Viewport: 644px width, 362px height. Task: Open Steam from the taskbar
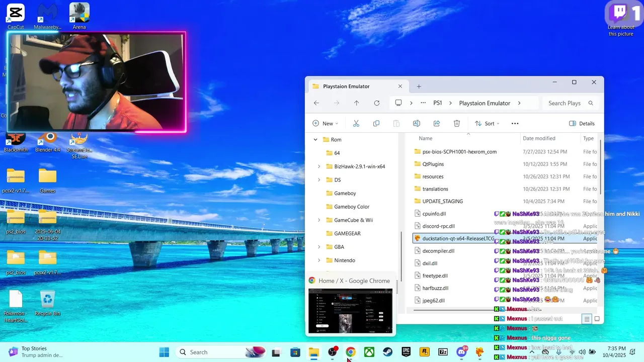tap(388, 352)
